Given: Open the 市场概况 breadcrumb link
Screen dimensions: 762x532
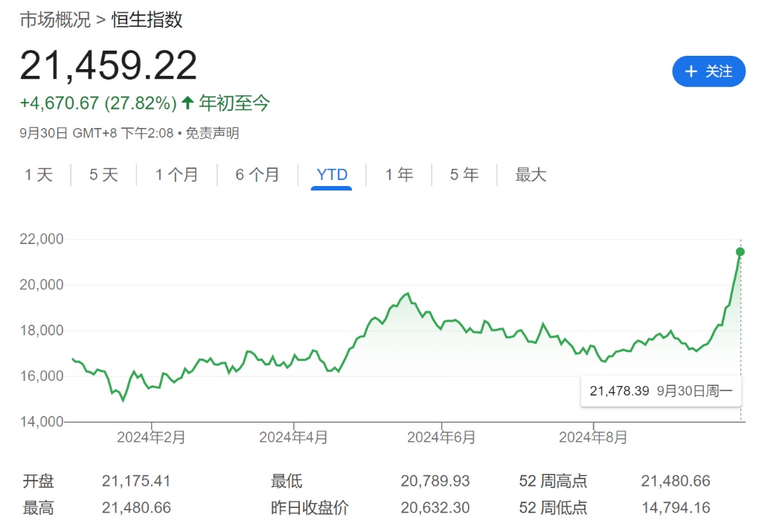Looking at the screenshot, I should (x=54, y=20).
